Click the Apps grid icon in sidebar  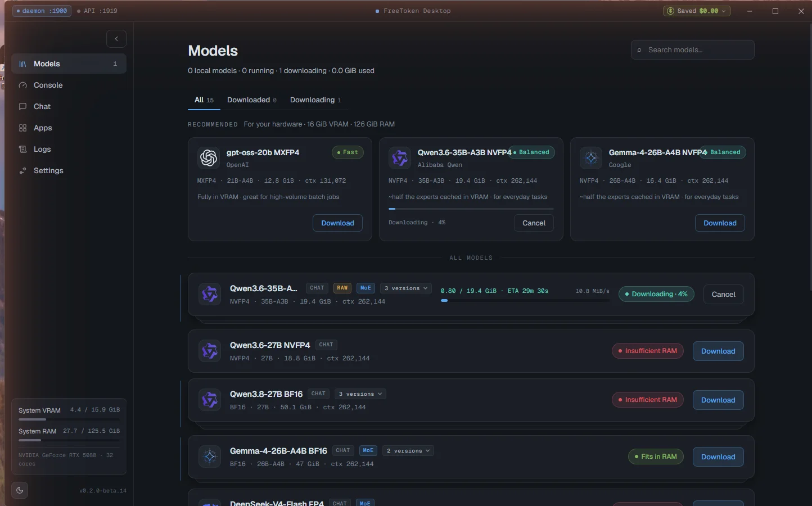tap(22, 128)
